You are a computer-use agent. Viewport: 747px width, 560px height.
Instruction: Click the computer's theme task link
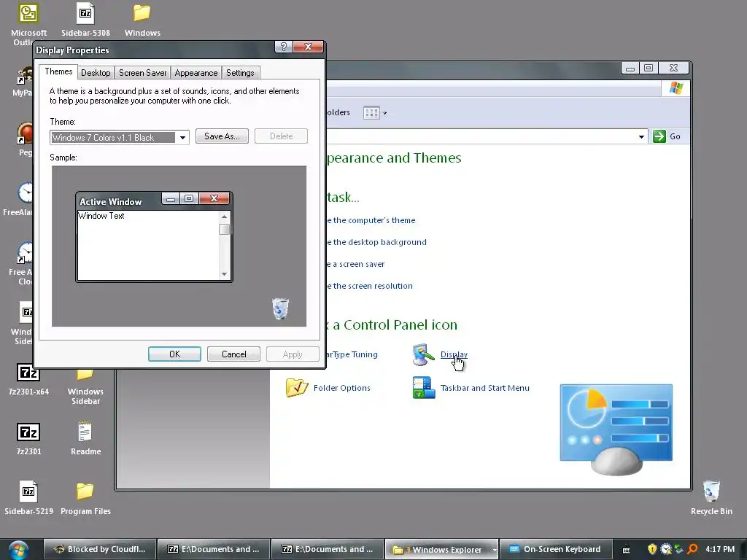click(x=371, y=220)
